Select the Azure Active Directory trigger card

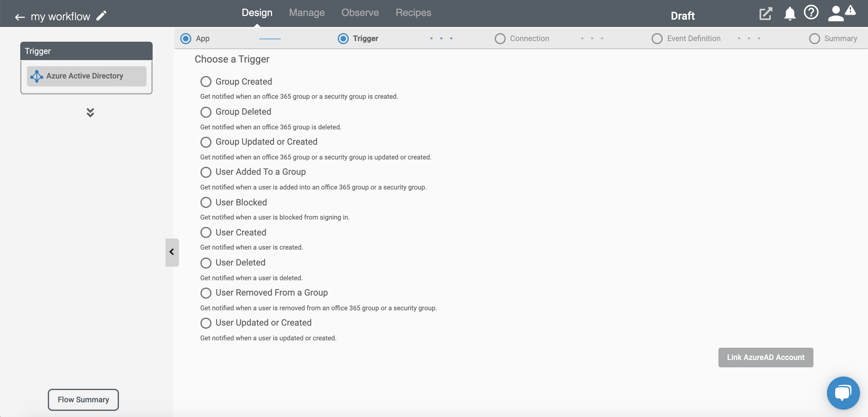pos(87,76)
